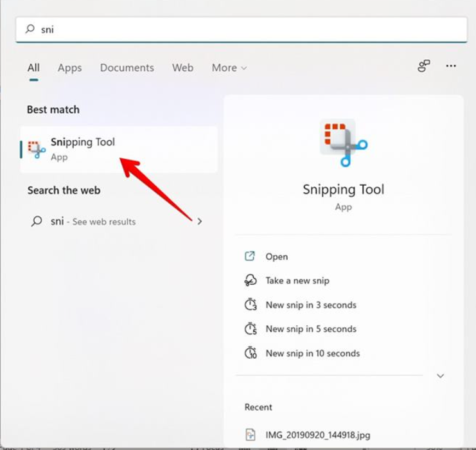
Task: Click the large Snipping Tool title
Action: [344, 189]
